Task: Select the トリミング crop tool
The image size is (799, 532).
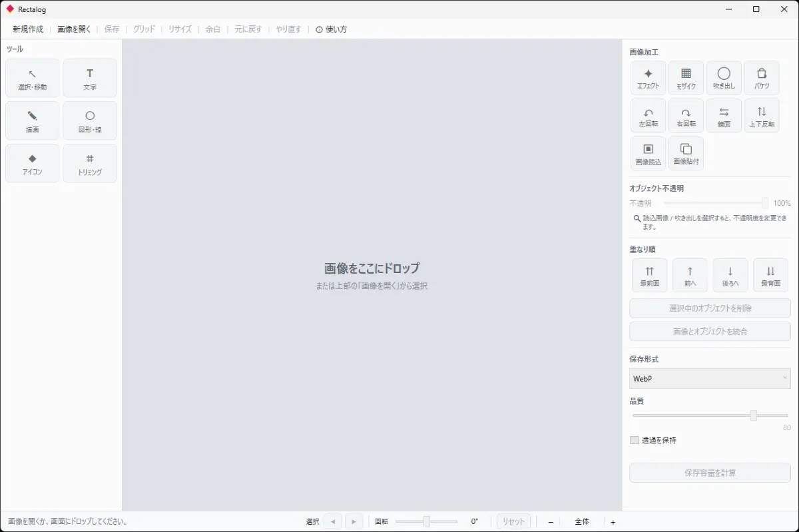Action: coord(90,163)
